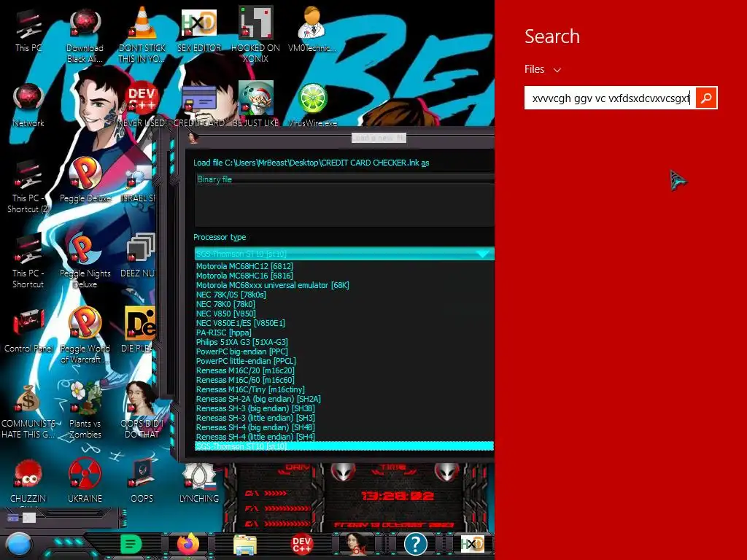Screen dimensions: 747x560
Task: Launch Peggle World of Warcraft icon
Action: [x=85, y=335]
